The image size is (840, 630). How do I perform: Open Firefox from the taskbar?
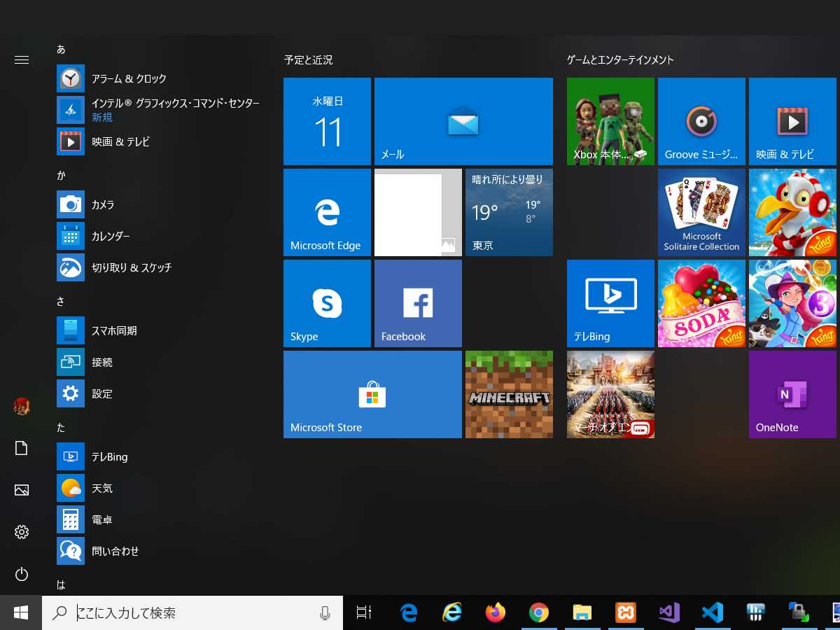496,612
